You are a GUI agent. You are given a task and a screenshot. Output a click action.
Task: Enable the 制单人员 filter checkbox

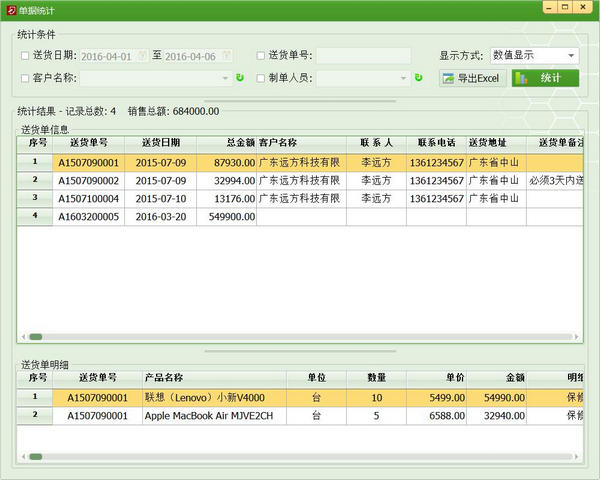pyautogui.click(x=261, y=78)
